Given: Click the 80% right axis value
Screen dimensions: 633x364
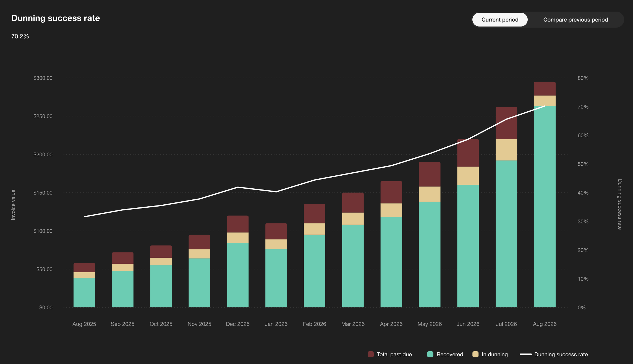Looking at the screenshot, I should 583,78.
